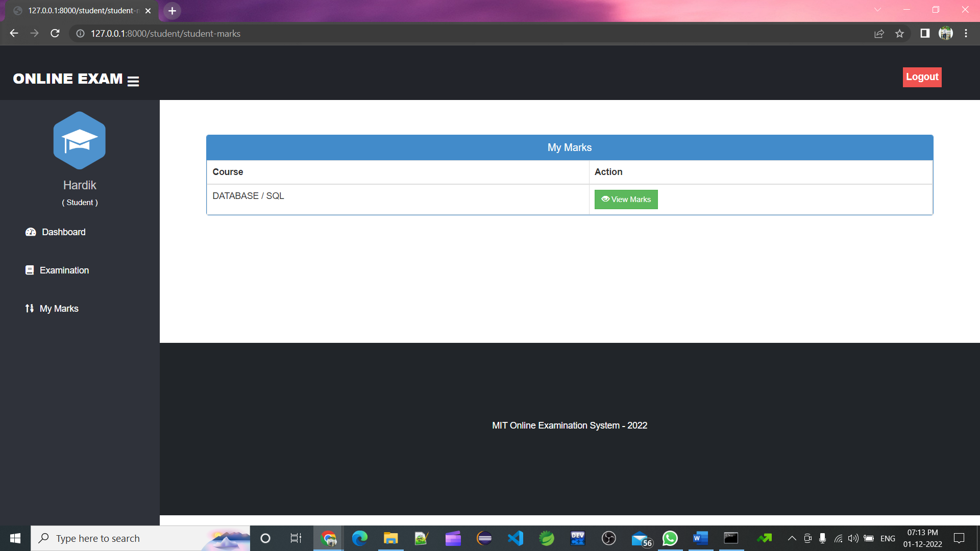Open the notification center
The height and width of the screenshot is (551, 980).
click(959, 538)
